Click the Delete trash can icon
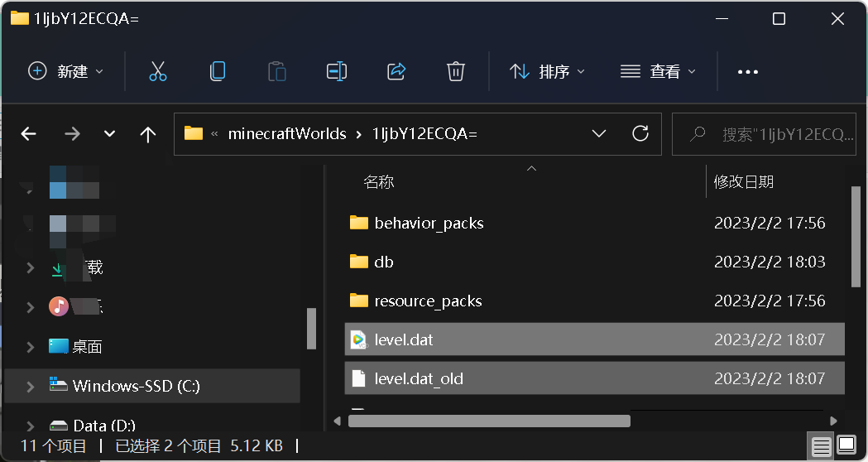This screenshot has width=868, height=462. click(456, 71)
